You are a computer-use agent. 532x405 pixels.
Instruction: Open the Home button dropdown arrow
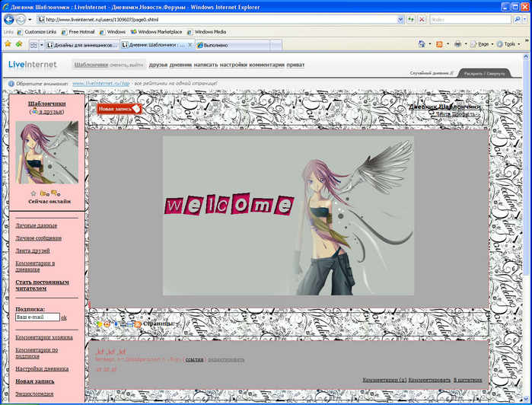[430, 44]
